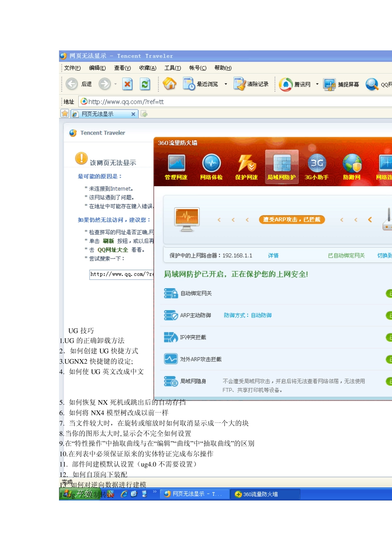
Task: Click the address bar URL field
Action: click(235, 102)
